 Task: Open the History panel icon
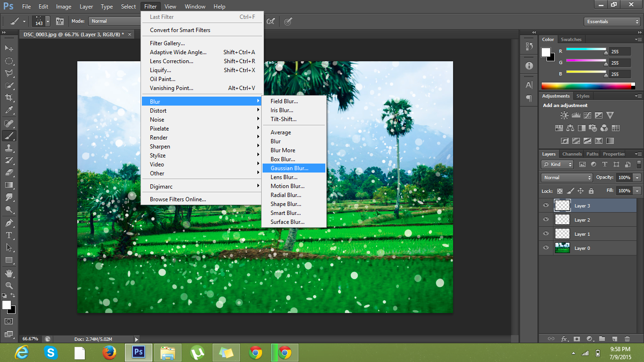(529, 46)
